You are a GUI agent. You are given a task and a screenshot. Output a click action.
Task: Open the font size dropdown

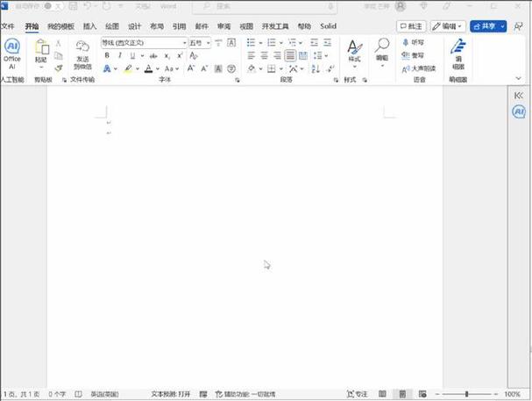coord(208,43)
